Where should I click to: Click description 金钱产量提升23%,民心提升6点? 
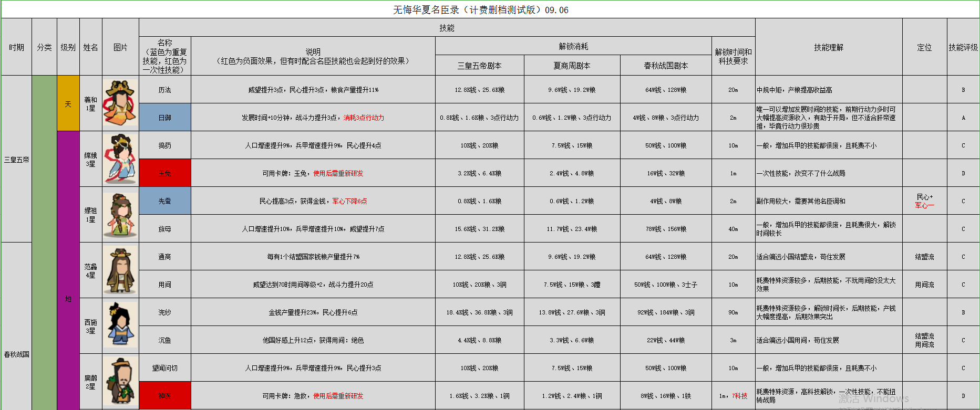click(x=313, y=312)
